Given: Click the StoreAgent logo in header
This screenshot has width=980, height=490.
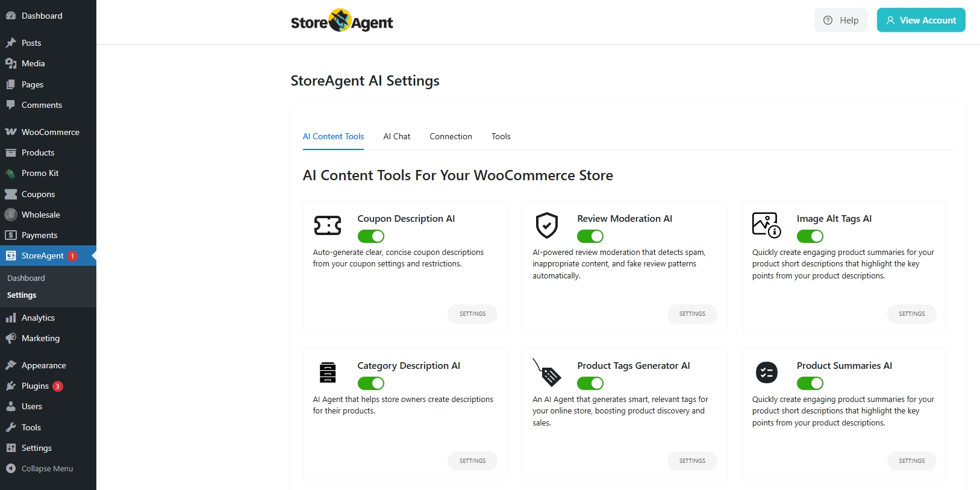Looking at the screenshot, I should click(342, 22).
